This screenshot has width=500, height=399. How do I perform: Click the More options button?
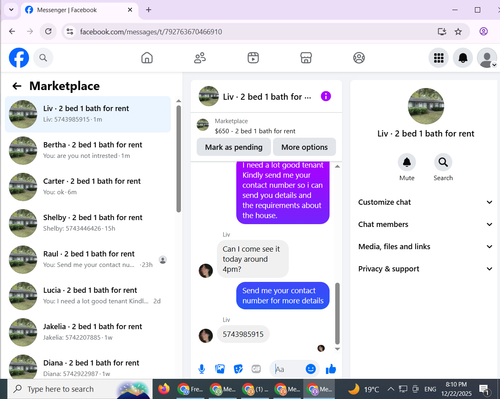[304, 147]
